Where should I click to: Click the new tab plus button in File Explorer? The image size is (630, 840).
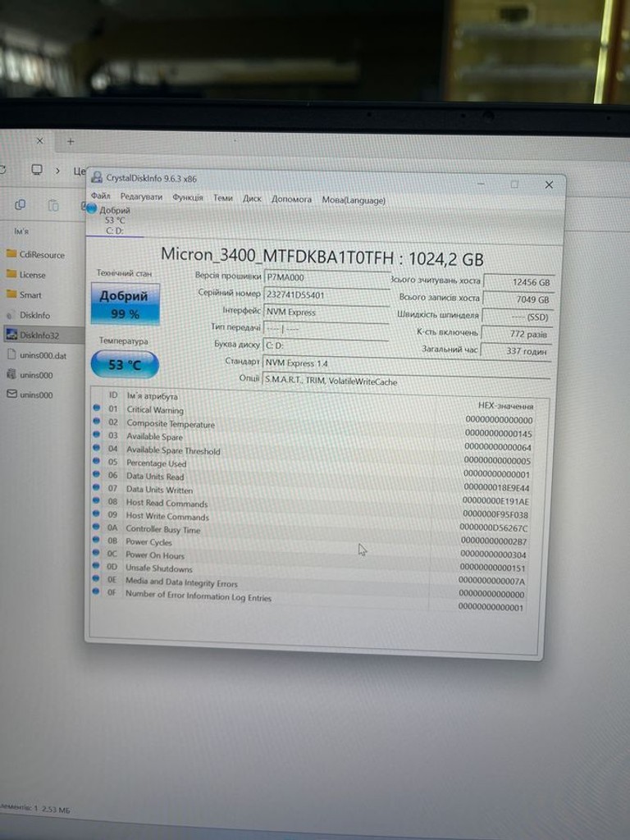71,141
